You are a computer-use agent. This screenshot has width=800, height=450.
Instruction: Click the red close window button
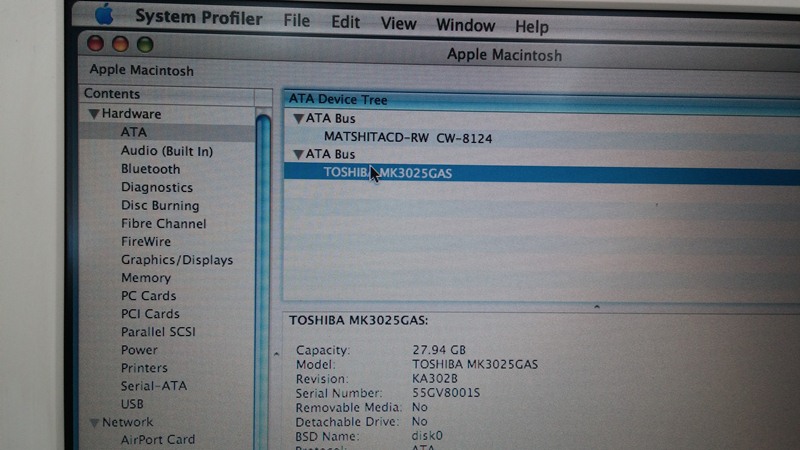95,43
